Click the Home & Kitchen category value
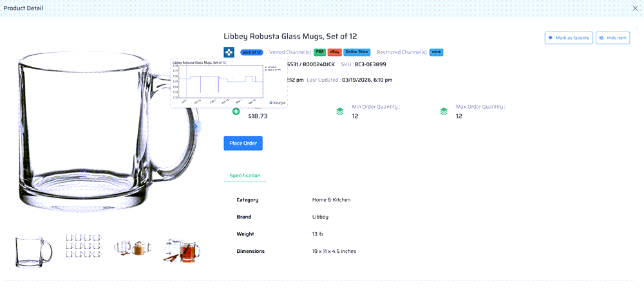 [x=332, y=199]
